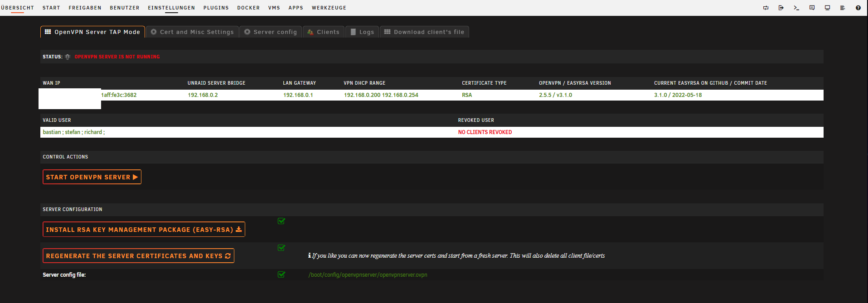Open the web terminal icon in the header
The width and height of the screenshot is (868, 303).
tap(796, 8)
